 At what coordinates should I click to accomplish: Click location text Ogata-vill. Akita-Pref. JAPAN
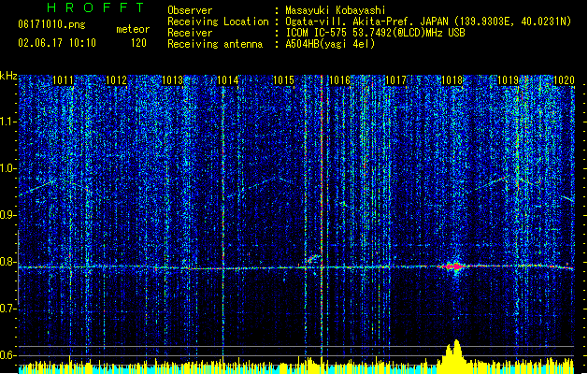click(366, 22)
